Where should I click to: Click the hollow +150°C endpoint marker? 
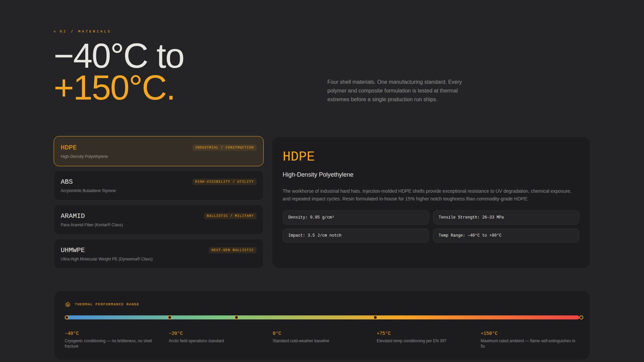[x=581, y=317]
